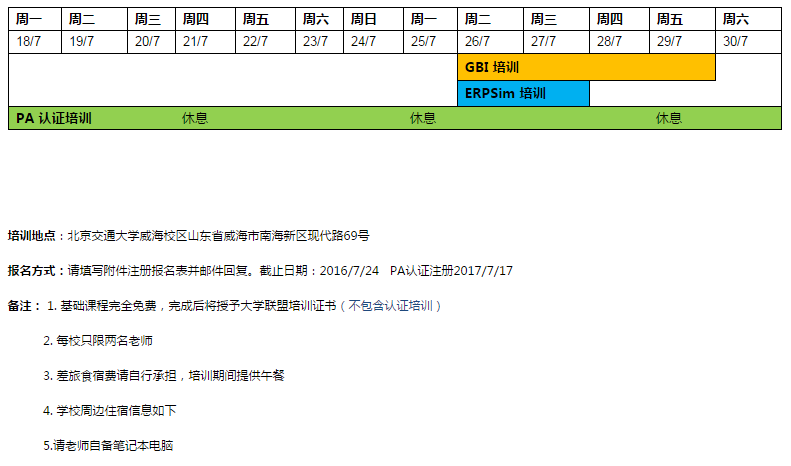Select the 20/7 date cell

click(x=151, y=42)
